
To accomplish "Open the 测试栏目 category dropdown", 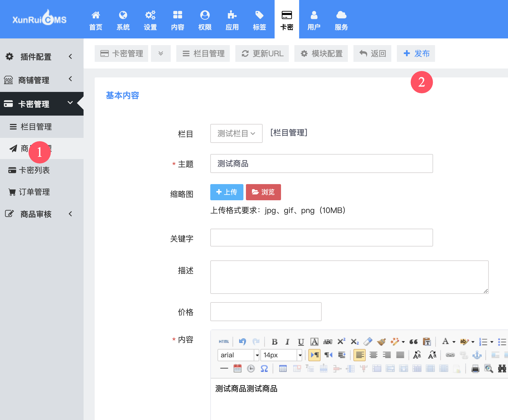I will (x=236, y=133).
